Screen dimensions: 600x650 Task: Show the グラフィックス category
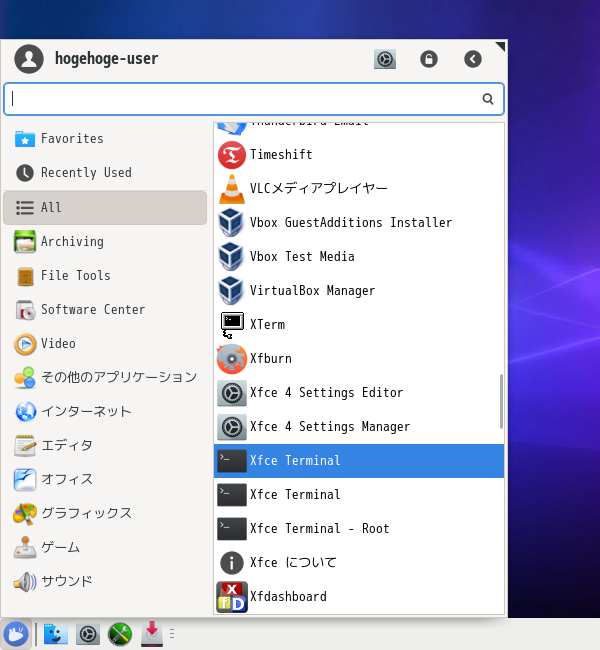pyautogui.click(x=105, y=514)
